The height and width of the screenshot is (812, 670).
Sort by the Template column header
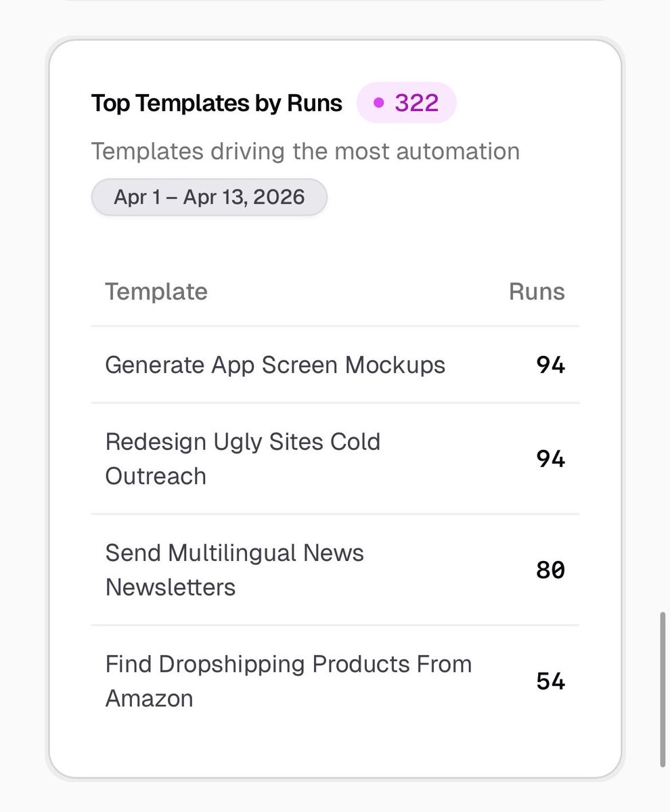point(156,292)
